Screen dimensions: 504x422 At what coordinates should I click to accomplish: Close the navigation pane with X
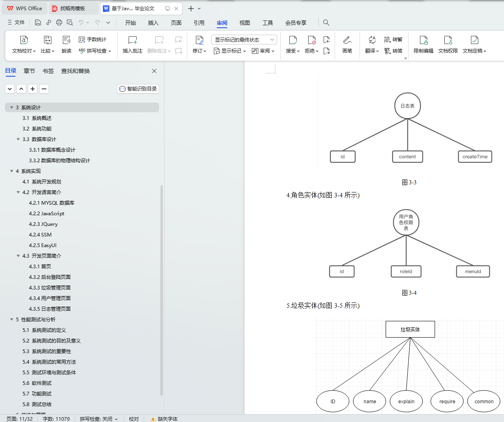point(154,71)
